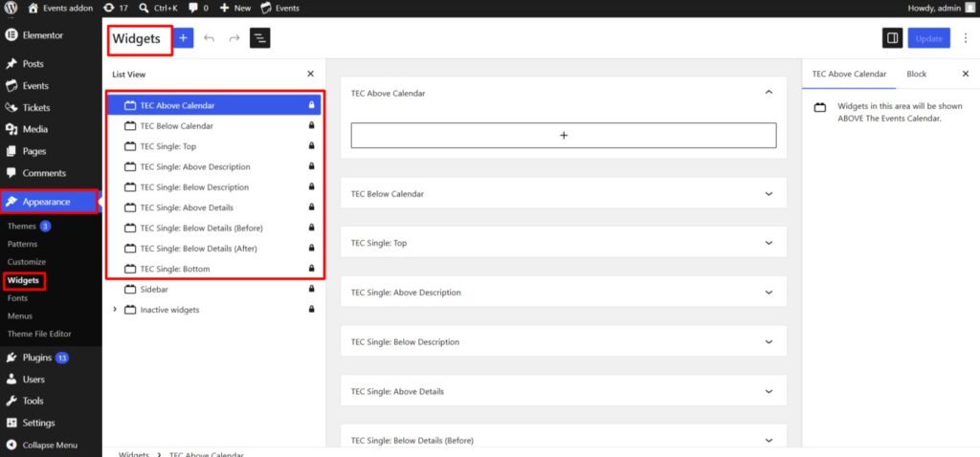Open the Fonts submenu link
Viewport: 980px width, 457px height.
17,297
